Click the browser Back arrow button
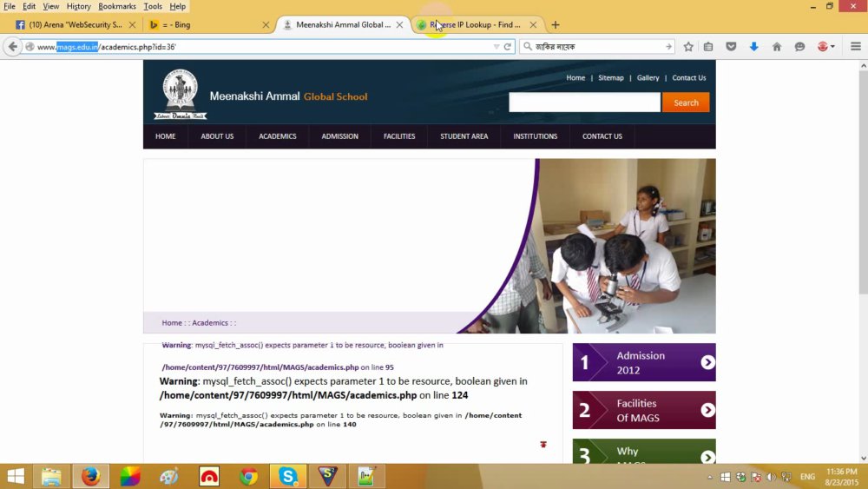 (x=13, y=47)
